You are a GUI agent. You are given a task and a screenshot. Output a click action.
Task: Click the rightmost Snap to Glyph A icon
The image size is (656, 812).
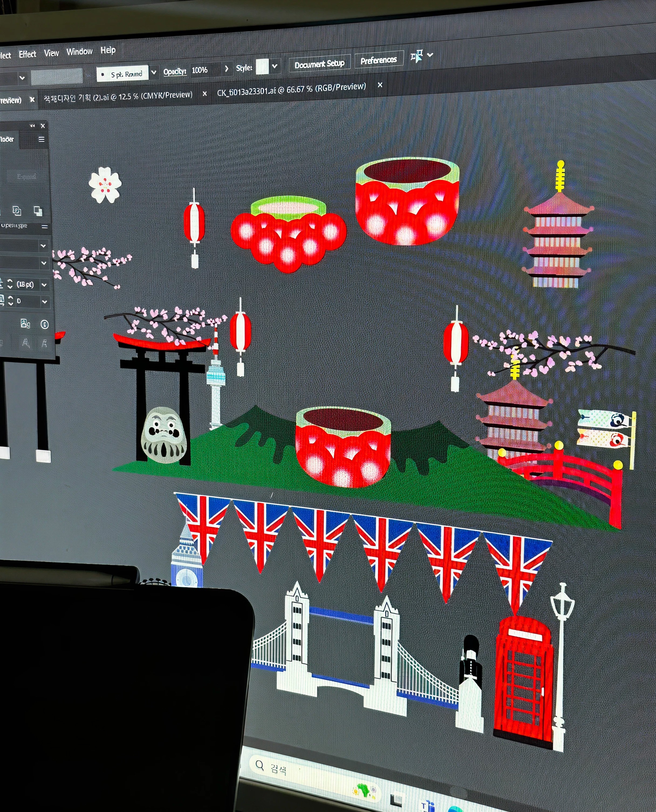44,343
